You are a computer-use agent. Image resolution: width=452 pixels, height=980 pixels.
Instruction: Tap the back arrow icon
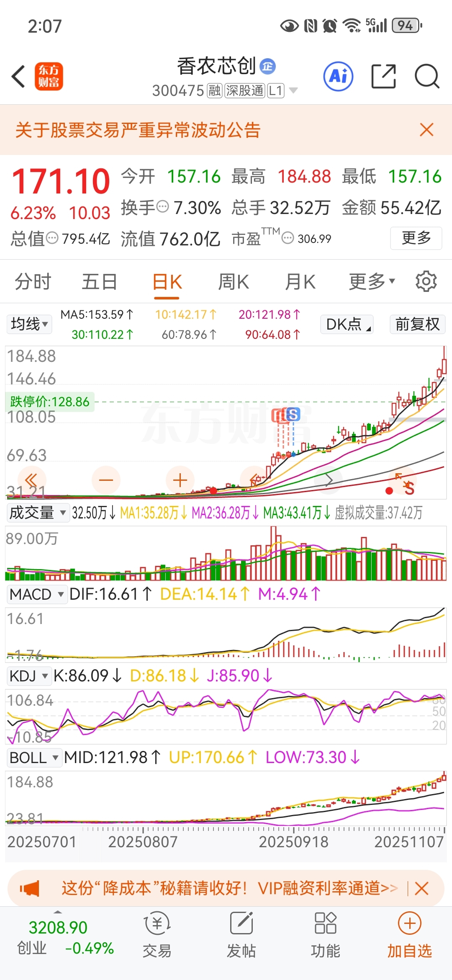tap(19, 77)
